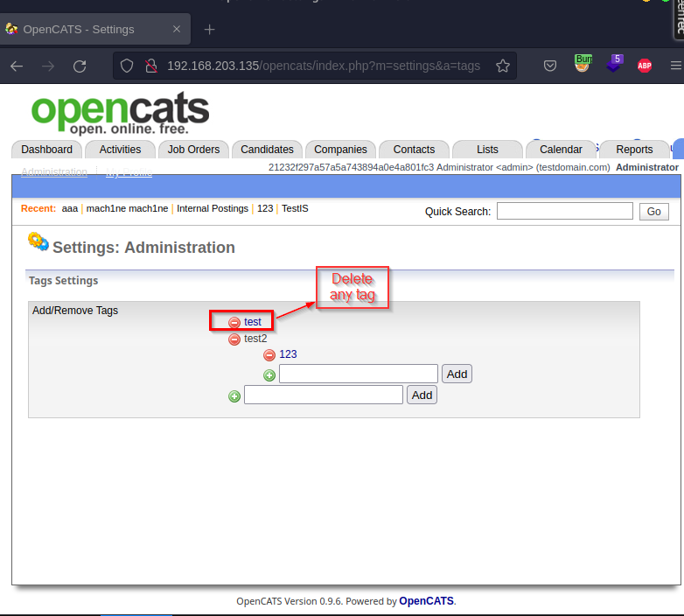Screen dimensions: 684x616
Task: Open a new browser tab
Action: click(x=209, y=29)
